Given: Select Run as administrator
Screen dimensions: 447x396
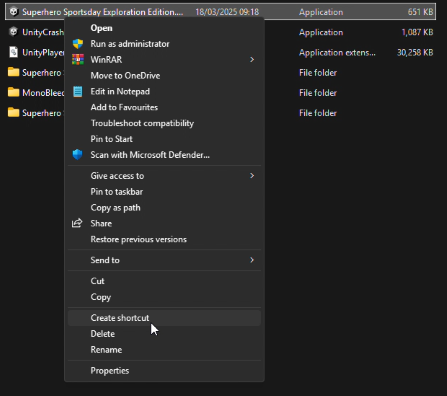Looking at the screenshot, I should pos(164,44).
